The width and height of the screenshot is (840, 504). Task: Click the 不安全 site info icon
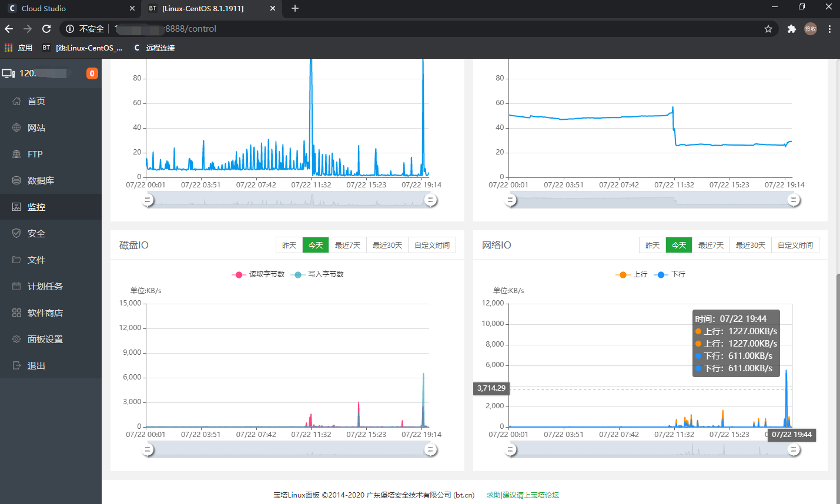70,29
